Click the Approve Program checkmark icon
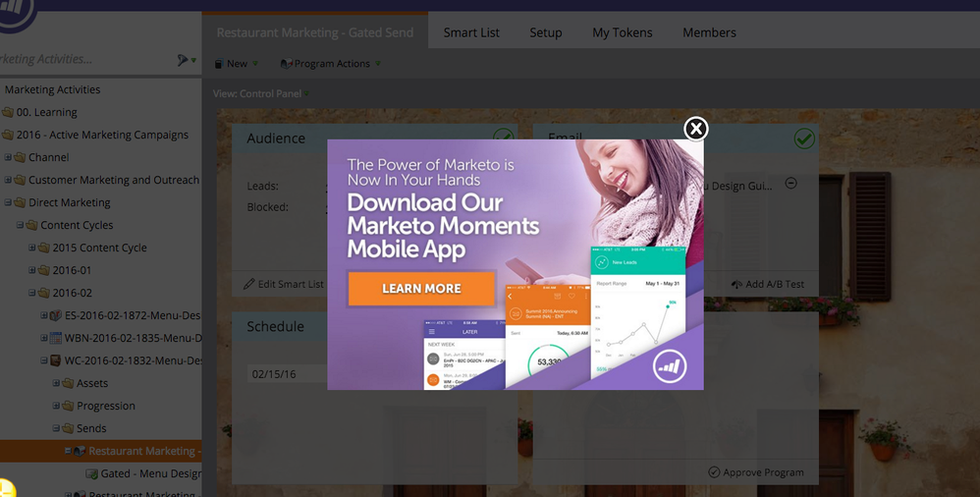This screenshot has width=980, height=497. [x=714, y=472]
